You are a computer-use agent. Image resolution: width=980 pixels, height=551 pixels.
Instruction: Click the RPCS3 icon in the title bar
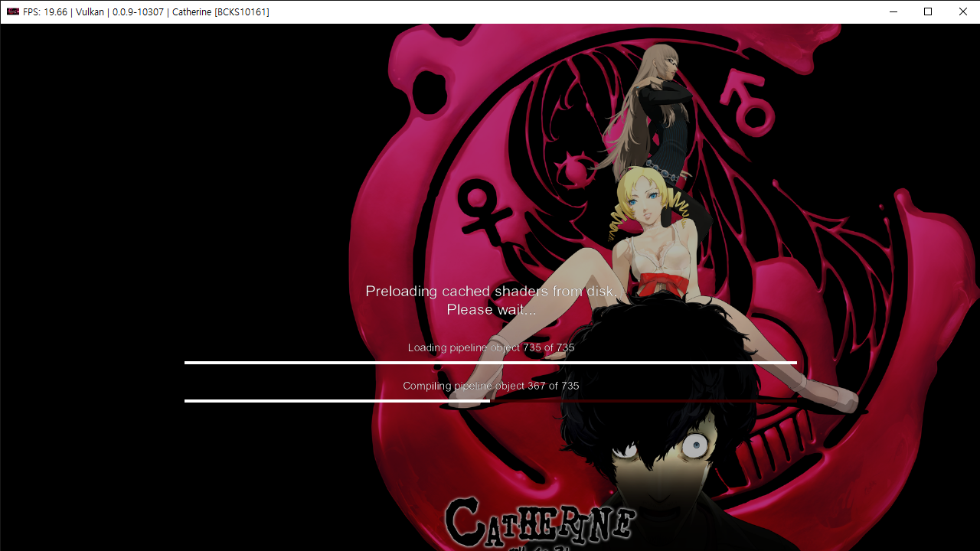(x=13, y=11)
